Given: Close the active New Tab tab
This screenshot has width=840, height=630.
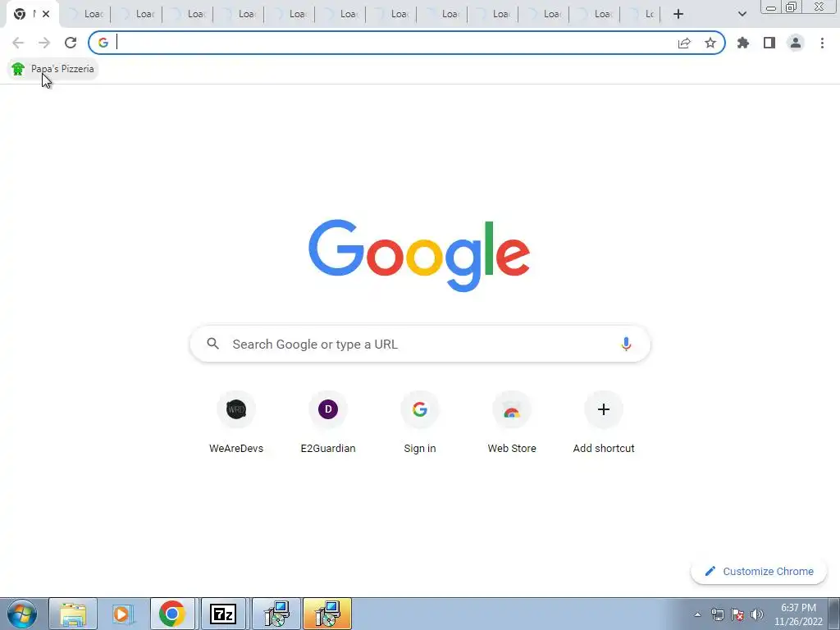Looking at the screenshot, I should click(46, 14).
